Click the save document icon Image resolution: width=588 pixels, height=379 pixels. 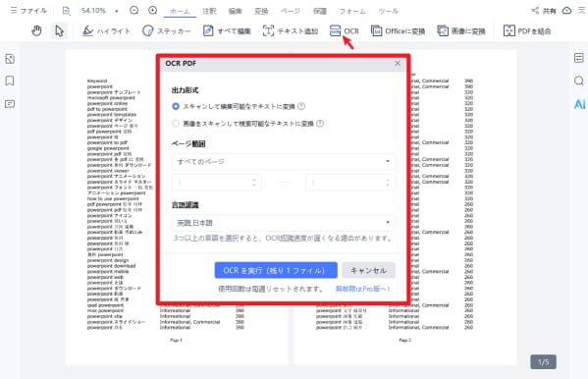click(66, 11)
